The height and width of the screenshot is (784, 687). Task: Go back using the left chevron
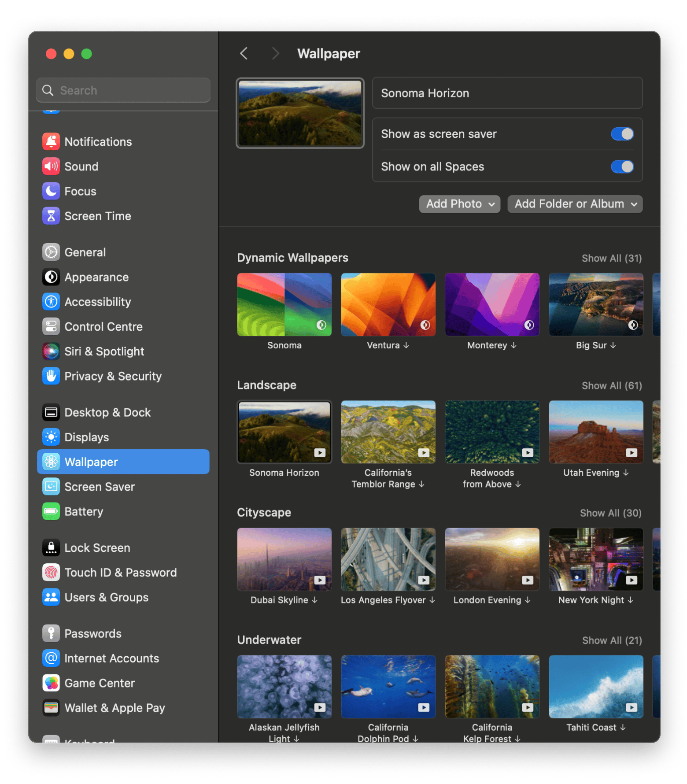[x=244, y=54]
